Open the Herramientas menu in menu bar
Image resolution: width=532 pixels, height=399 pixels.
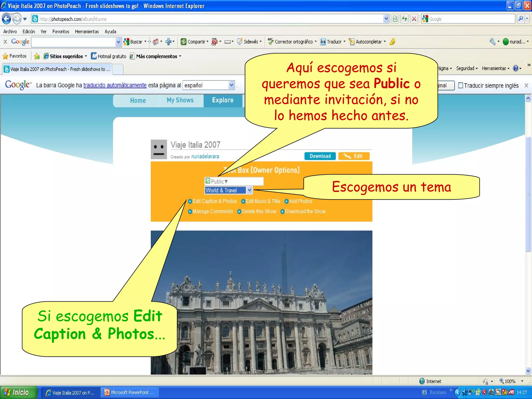click(x=87, y=31)
